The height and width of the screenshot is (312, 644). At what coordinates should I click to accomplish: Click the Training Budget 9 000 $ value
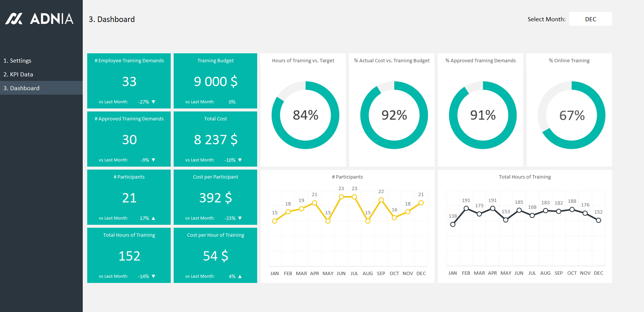(x=215, y=81)
